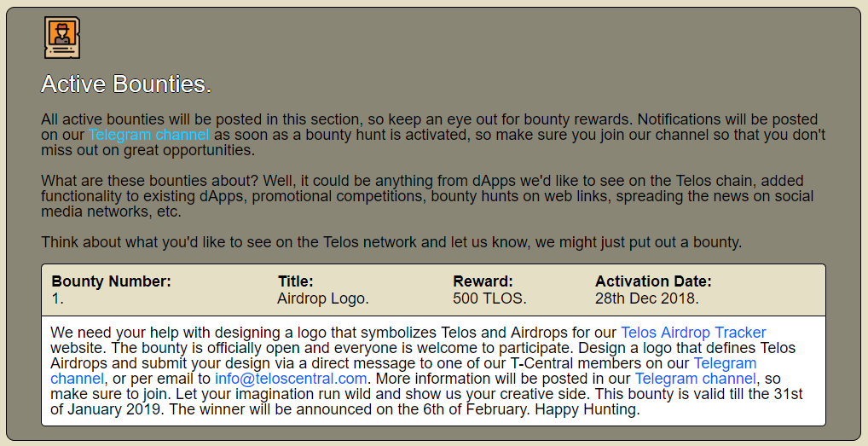Screen dimensions: 868x446
Task: Click the Title column label
Action: coord(296,281)
